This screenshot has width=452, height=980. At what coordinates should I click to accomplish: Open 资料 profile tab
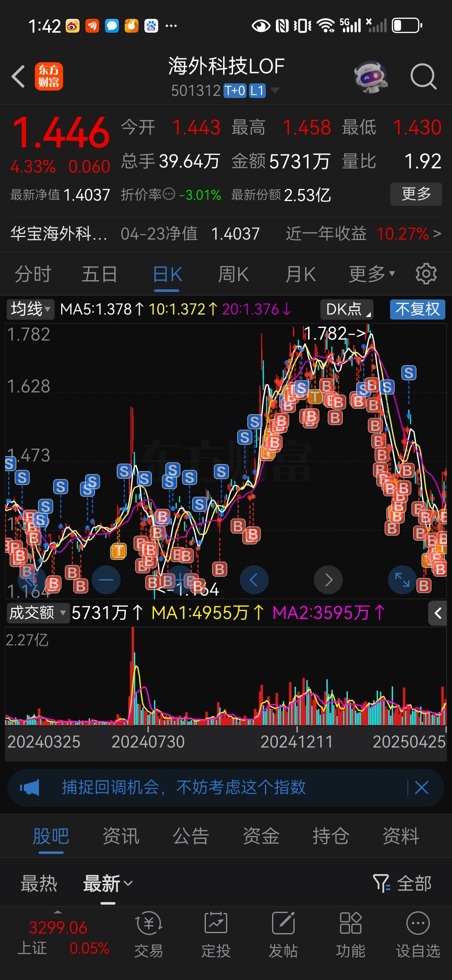[x=401, y=836]
